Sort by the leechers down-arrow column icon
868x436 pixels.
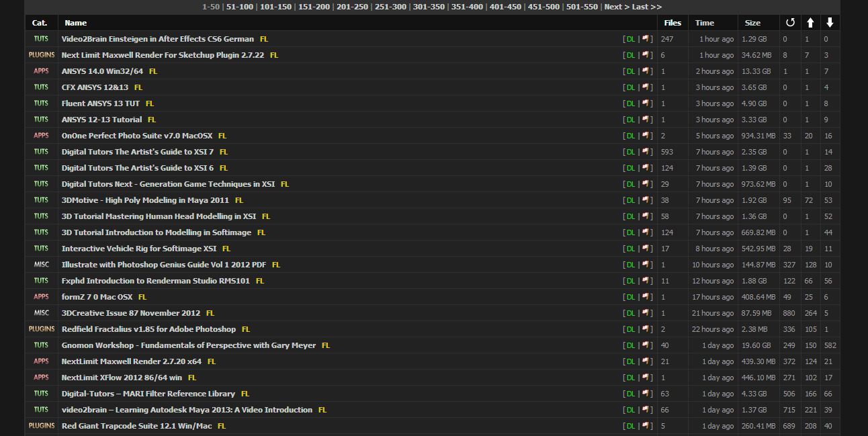[830, 23]
